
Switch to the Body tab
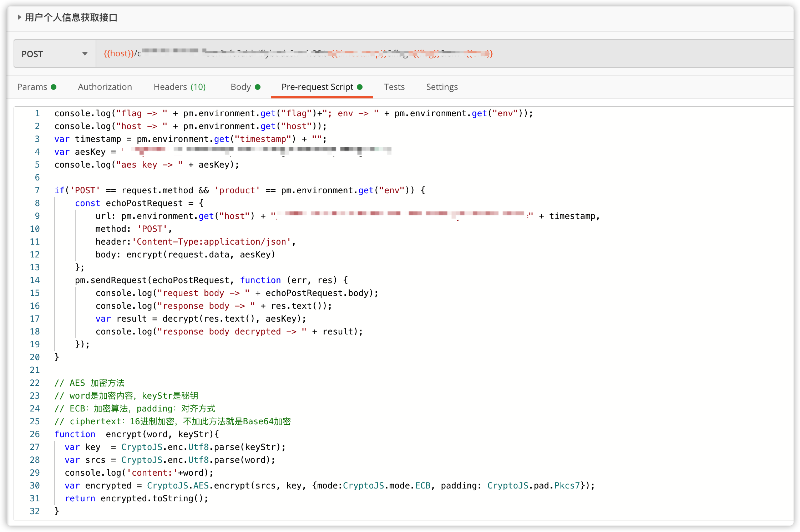click(x=241, y=87)
